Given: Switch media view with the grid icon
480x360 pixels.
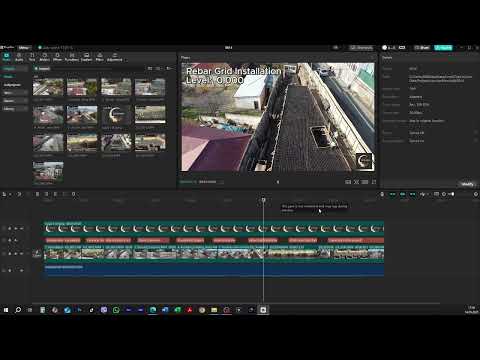Looking at the screenshot, I should click(x=150, y=68).
